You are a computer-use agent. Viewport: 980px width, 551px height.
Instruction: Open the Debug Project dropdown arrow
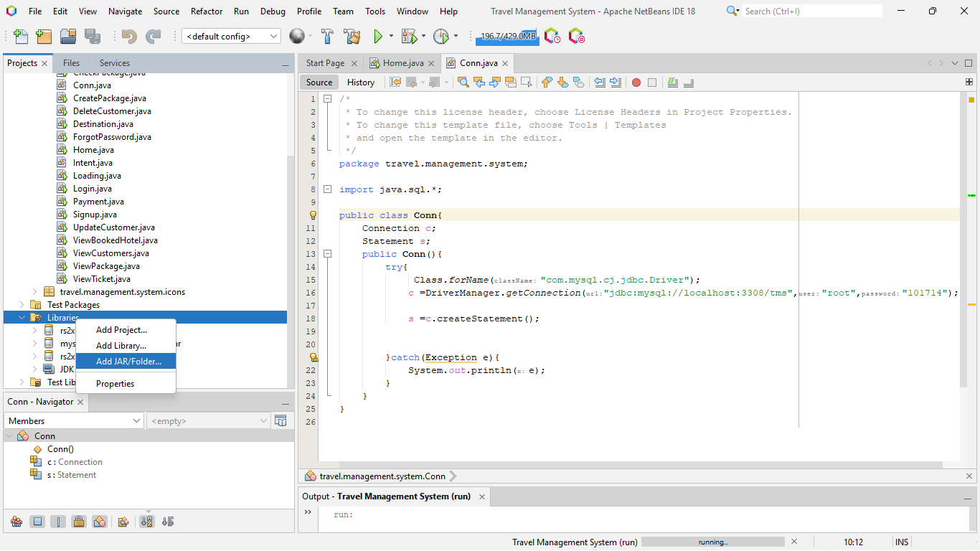coord(423,37)
